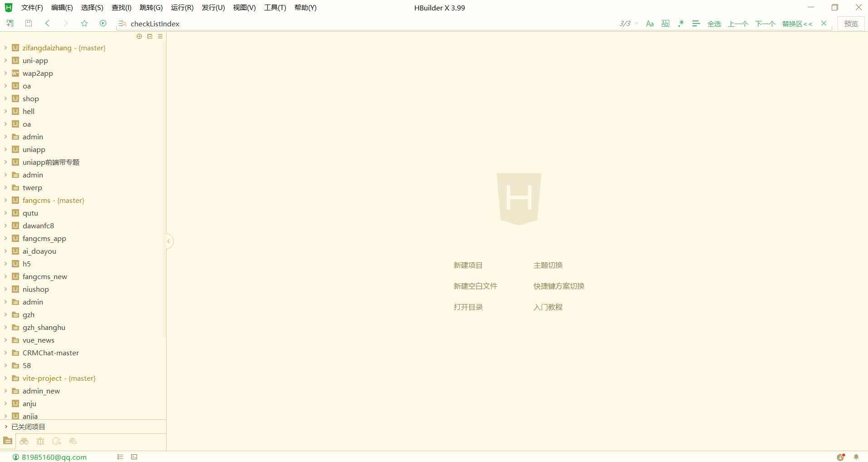Click the 打开目录 link
868x462 pixels.
[468, 307]
